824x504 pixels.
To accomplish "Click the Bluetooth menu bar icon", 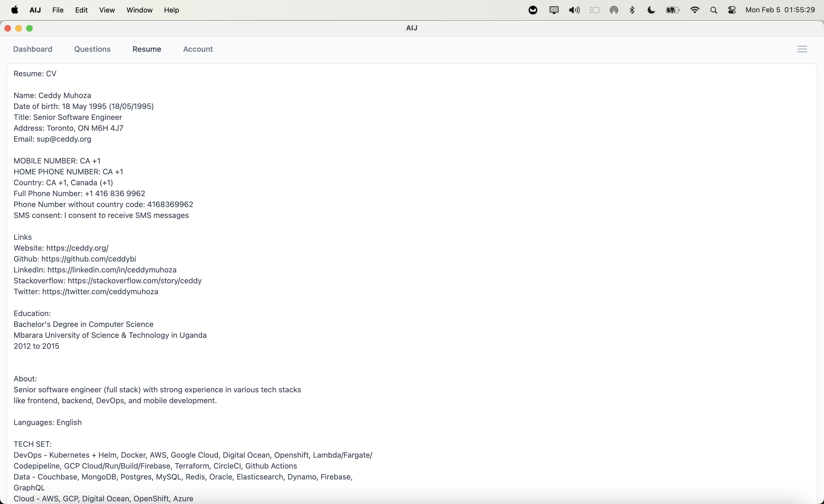I will (x=632, y=10).
